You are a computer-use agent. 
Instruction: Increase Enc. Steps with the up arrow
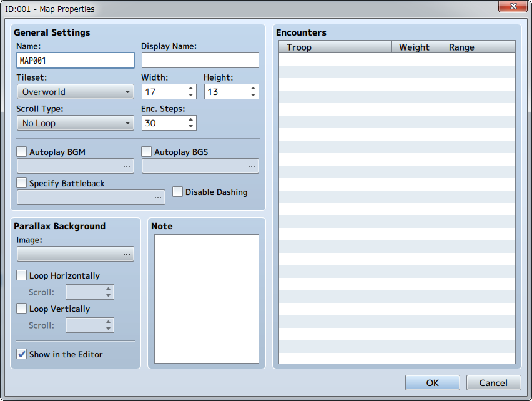pyautogui.click(x=190, y=119)
